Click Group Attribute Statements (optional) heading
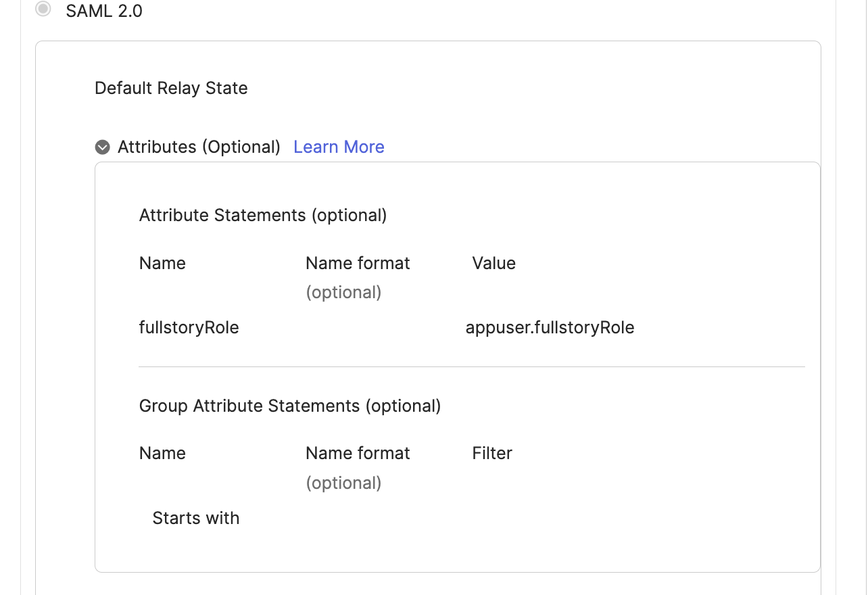This screenshot has height=595, width=868. point(290,406)
